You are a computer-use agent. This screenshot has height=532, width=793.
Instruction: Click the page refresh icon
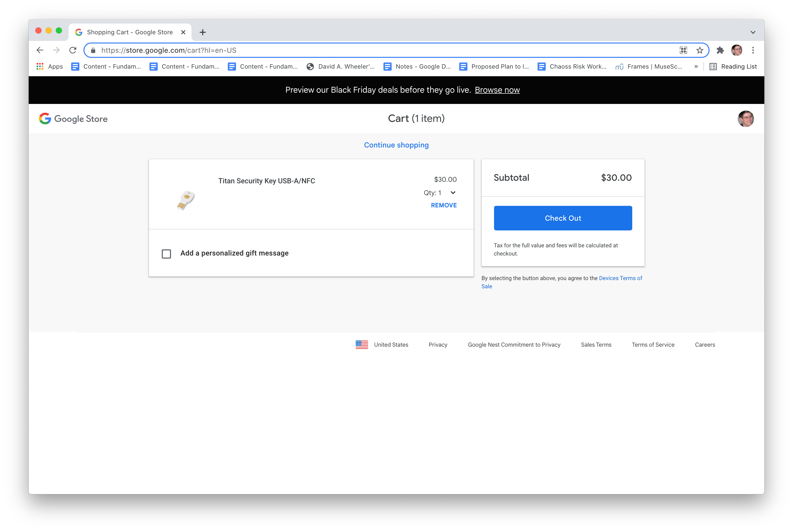point(72,50)
